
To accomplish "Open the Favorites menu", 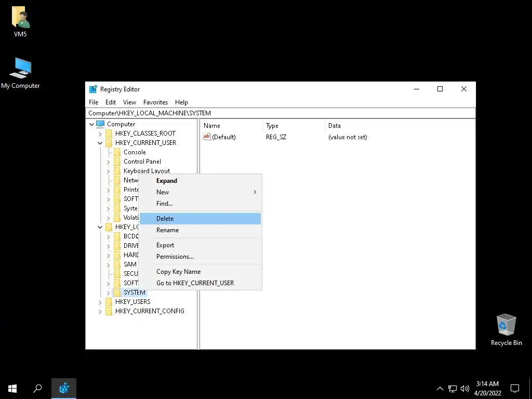I will coord(155,102).
